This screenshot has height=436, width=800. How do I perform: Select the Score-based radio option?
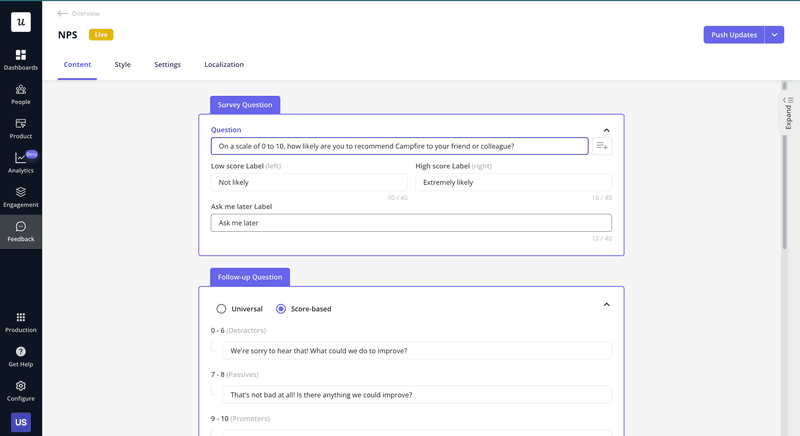pyautogui.click(x=281, y=309)
